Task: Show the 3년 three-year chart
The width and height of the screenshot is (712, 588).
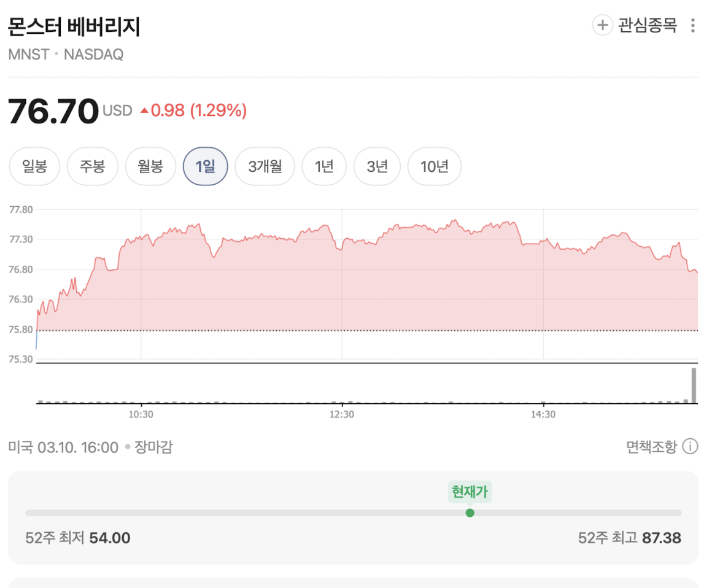Action: pyautogui.click(x=377, y=166)
